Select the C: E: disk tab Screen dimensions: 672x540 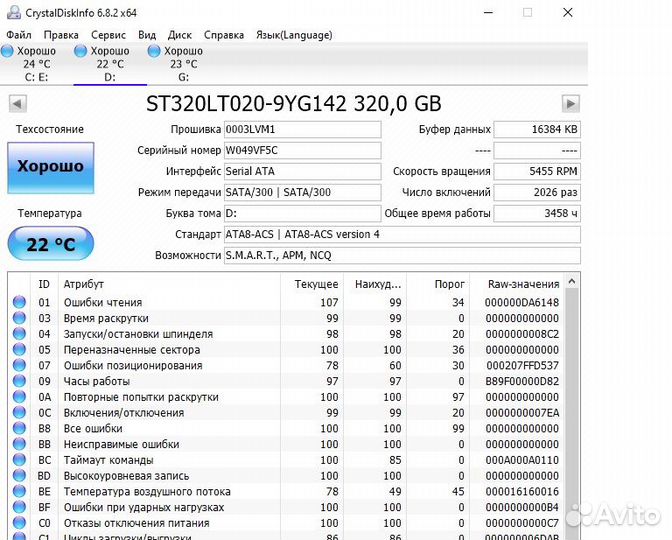tap(36, 64)
